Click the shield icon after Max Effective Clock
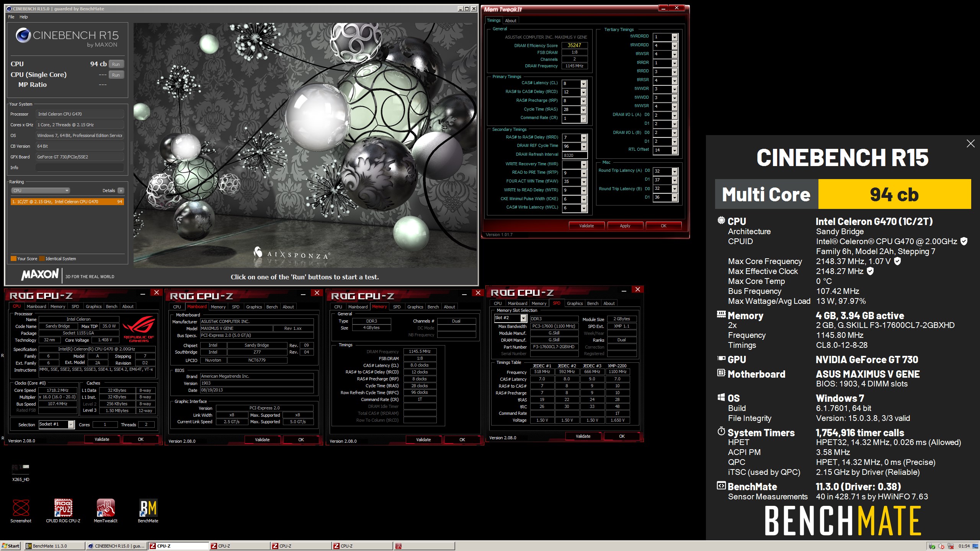This screenshot has width=980, height=551. pos(870,271)
